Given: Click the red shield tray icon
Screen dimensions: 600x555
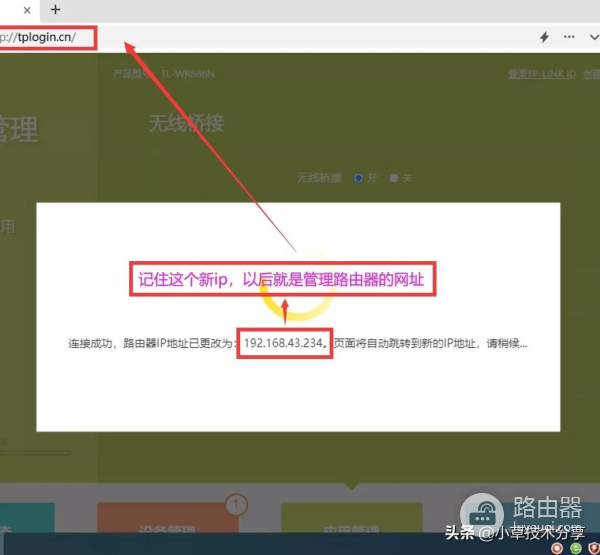Looking at the screenshot, I should (594, 548).
